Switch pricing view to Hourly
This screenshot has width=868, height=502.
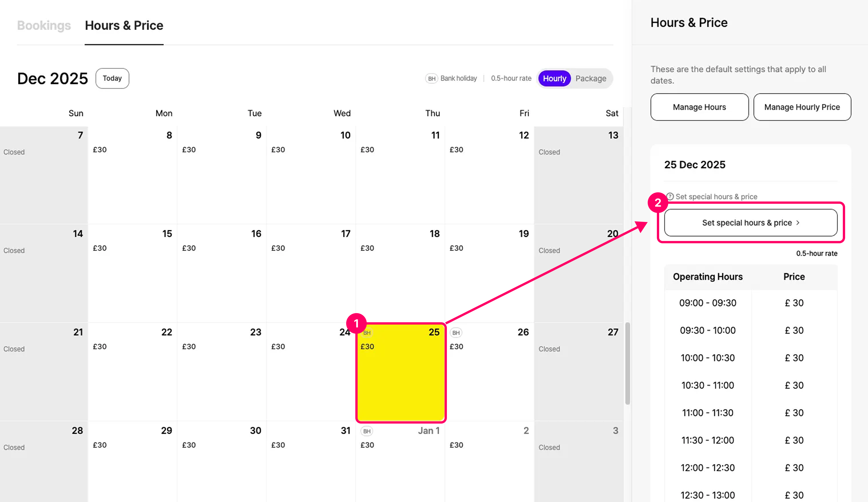(x=554, y=79)
